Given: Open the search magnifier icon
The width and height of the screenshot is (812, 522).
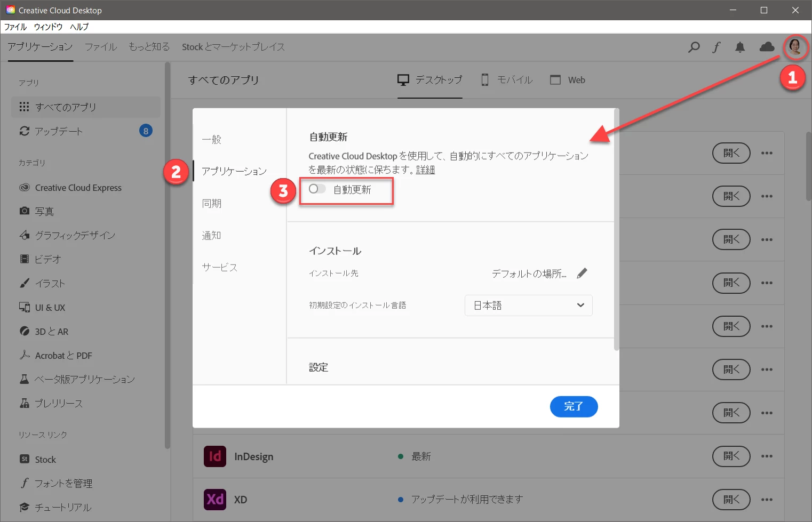Looking at the screenshot, I should click(694, 47).
